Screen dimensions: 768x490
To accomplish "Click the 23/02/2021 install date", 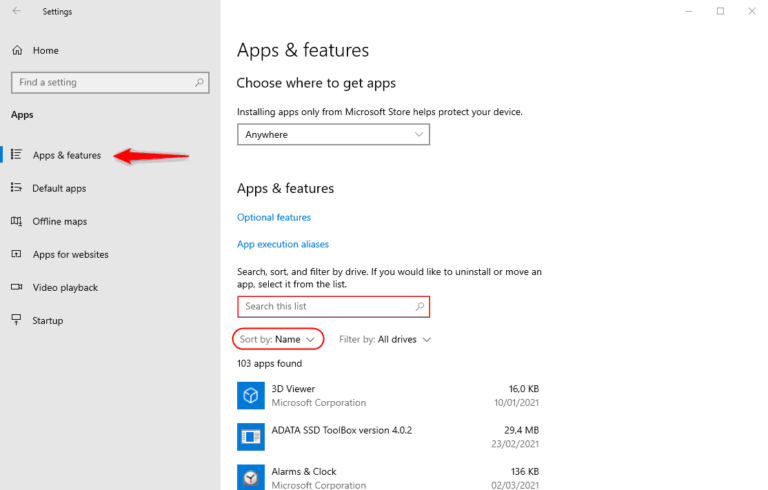I will click(x=515, y=444).
